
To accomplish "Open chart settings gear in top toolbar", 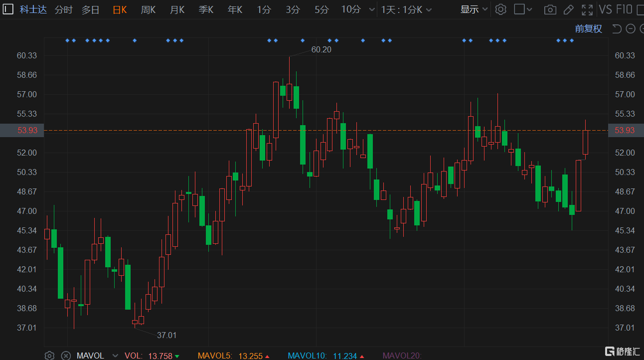I will [x=501, y=9].
